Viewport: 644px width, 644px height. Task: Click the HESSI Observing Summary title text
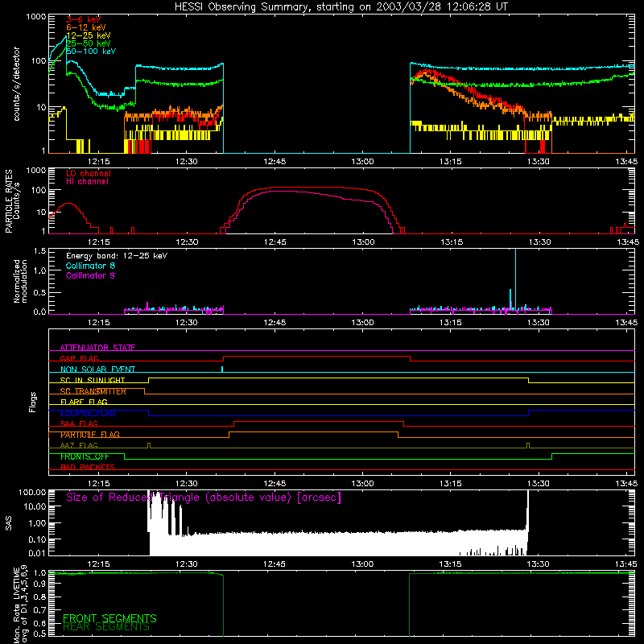(341, 7)
